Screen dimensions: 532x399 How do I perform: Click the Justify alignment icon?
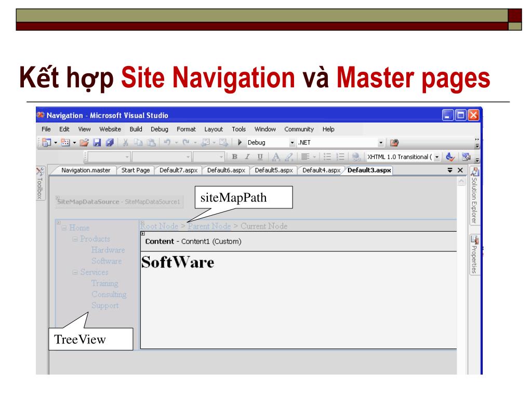[305, 157]
